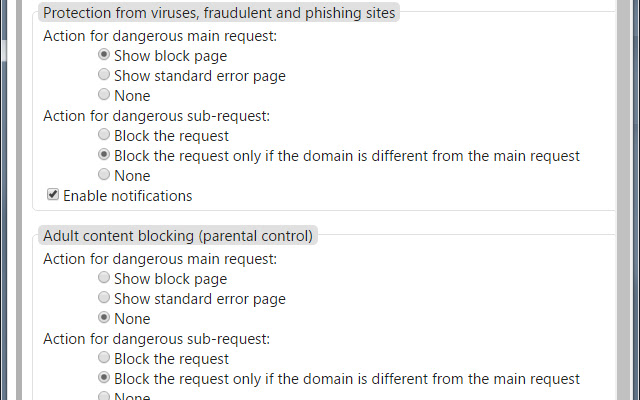Set virus protection main request action to None
Viewport: 640px width, 400px height.
(x=104, y=95)
